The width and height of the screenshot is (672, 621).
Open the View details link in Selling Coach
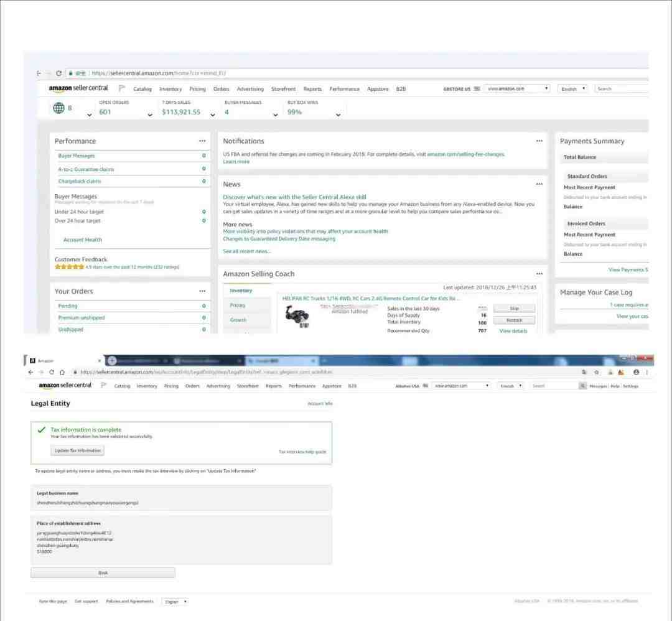coord(513,331)
